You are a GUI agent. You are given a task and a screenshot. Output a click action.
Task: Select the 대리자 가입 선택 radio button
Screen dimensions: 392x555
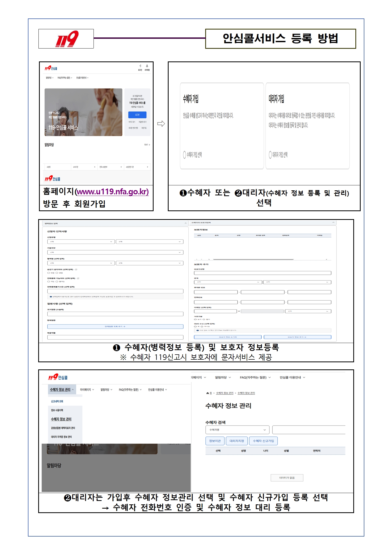click(270, 155)
